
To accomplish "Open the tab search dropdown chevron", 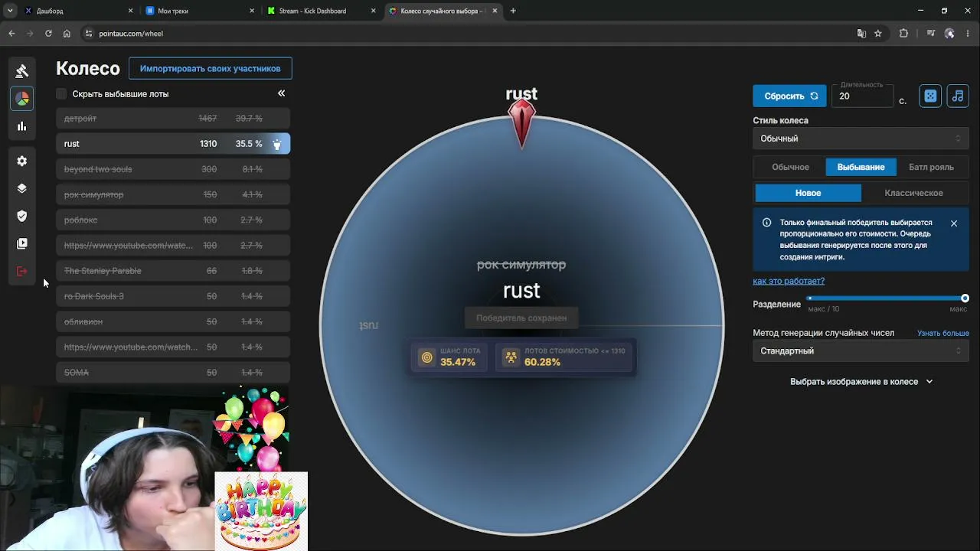I will [10, 11].
